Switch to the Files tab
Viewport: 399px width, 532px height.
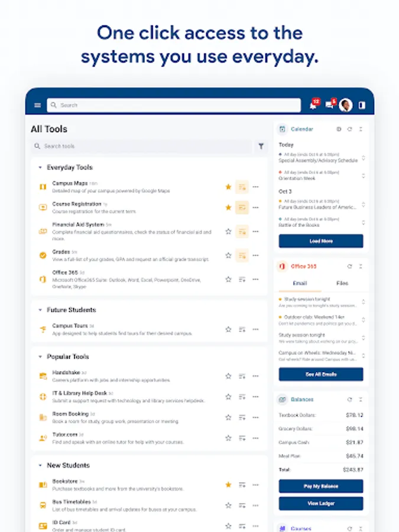pos(342,283)
